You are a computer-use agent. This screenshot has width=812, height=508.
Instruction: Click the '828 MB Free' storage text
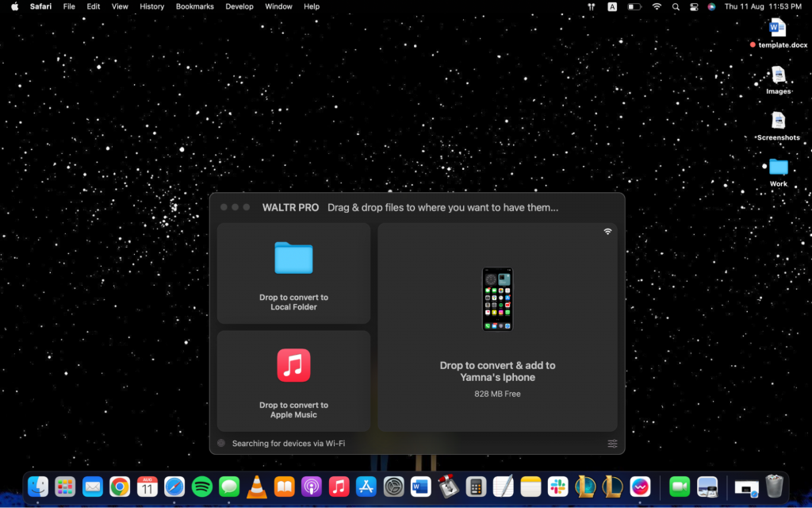pos(498,394)
